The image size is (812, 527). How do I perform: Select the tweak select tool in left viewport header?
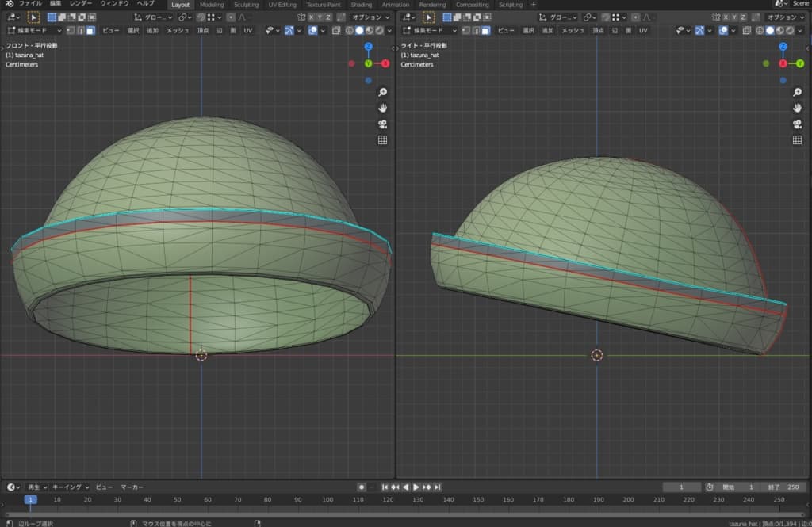pos(34,17)
